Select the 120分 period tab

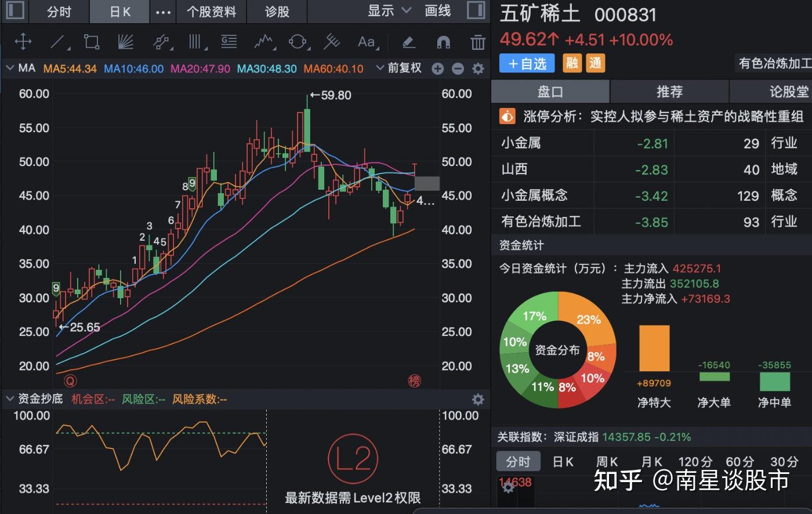click(x=695, y=462)
